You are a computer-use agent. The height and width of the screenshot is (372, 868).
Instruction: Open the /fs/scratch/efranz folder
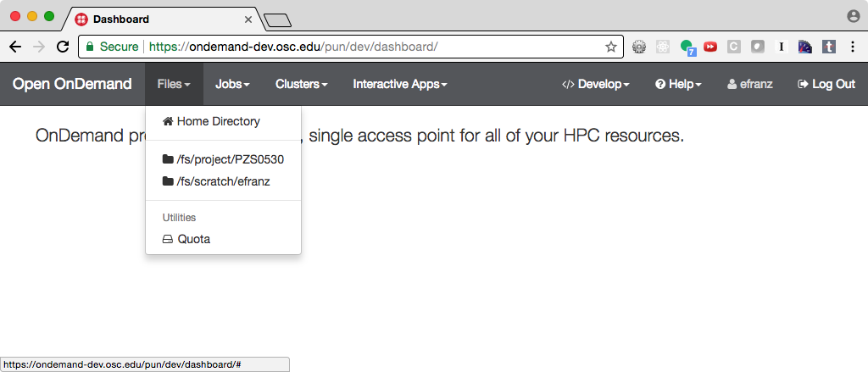click(216, 181)
